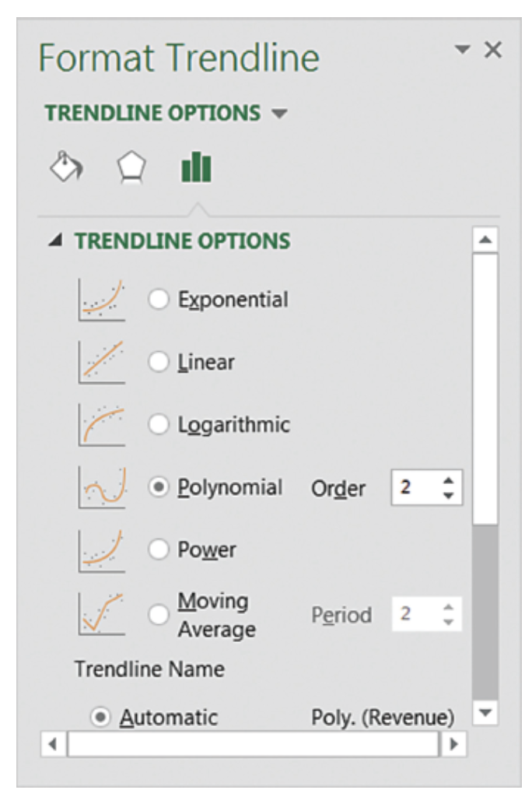Open the green TRENDLINE OPTIONS dropdown

coord(279,114)
